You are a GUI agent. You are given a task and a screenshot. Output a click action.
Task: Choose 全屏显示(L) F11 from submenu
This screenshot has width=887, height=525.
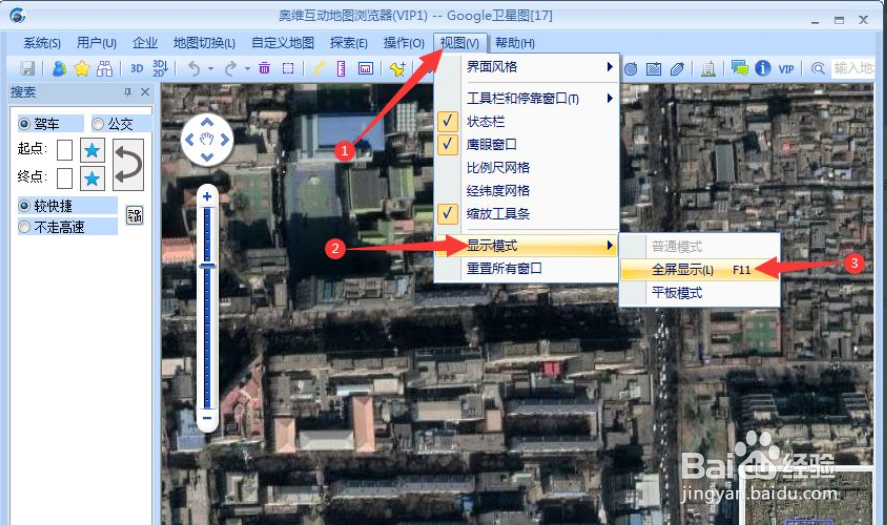tap(700, 269)
